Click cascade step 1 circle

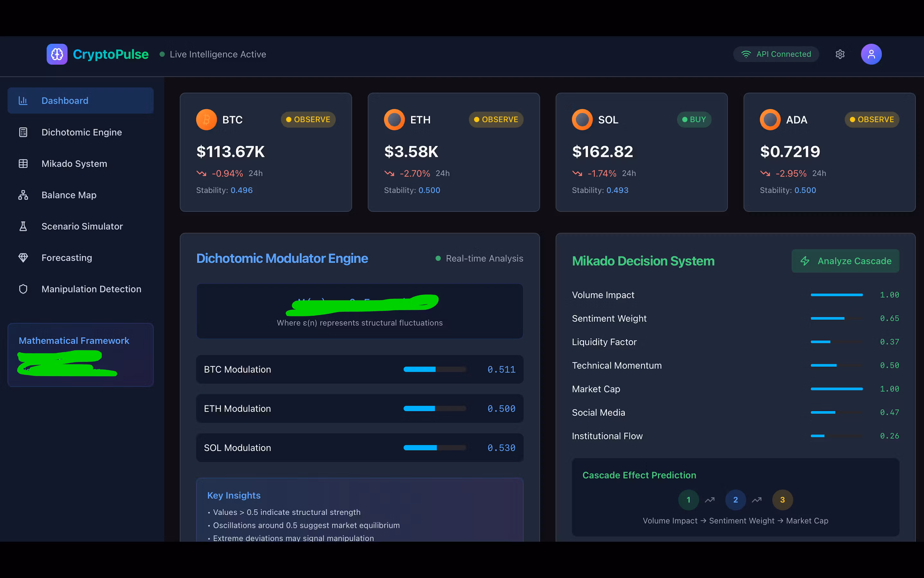click(689, 500)
